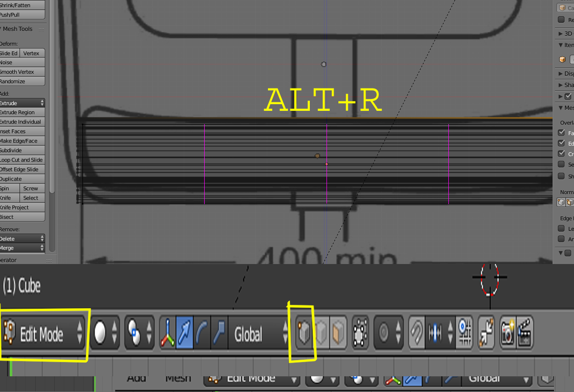Click the Screw button
Screen dimensions: 574x392
tap(32, 188)
